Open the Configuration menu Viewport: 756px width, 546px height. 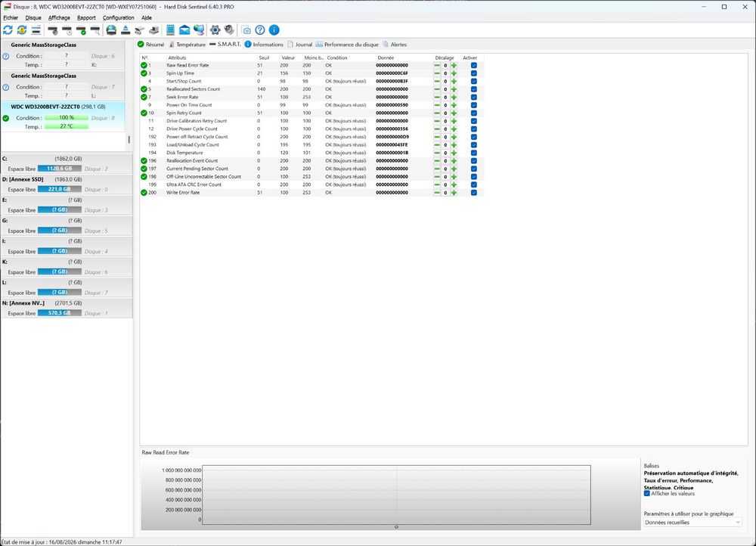(x=118, y=18)
